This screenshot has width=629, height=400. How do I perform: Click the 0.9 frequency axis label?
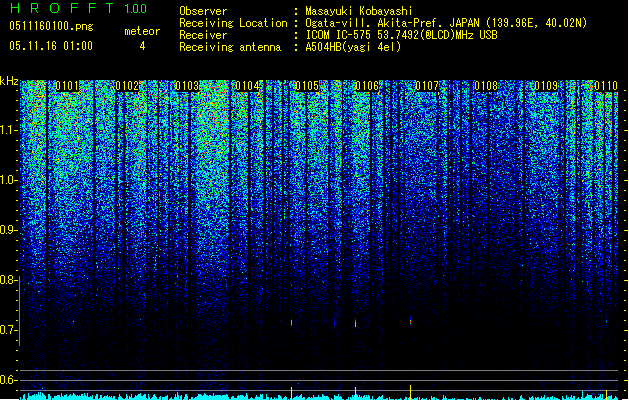pos(9,230)
